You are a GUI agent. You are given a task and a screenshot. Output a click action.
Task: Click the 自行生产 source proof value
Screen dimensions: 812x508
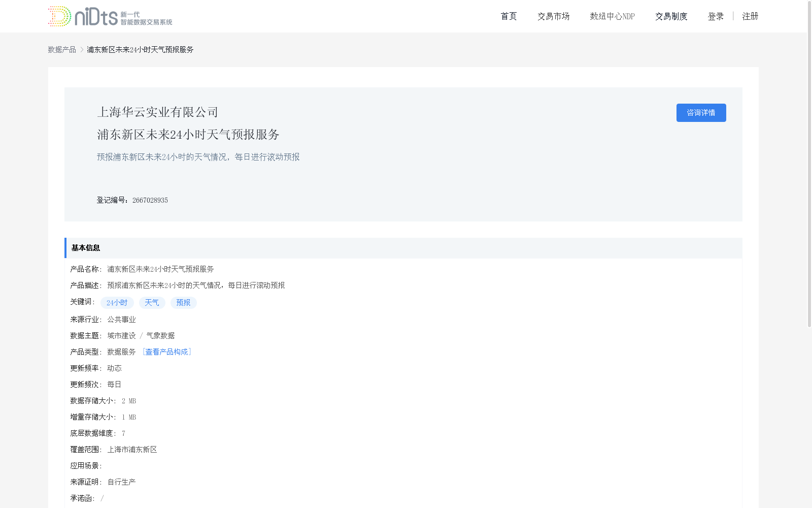click(121, 482)
